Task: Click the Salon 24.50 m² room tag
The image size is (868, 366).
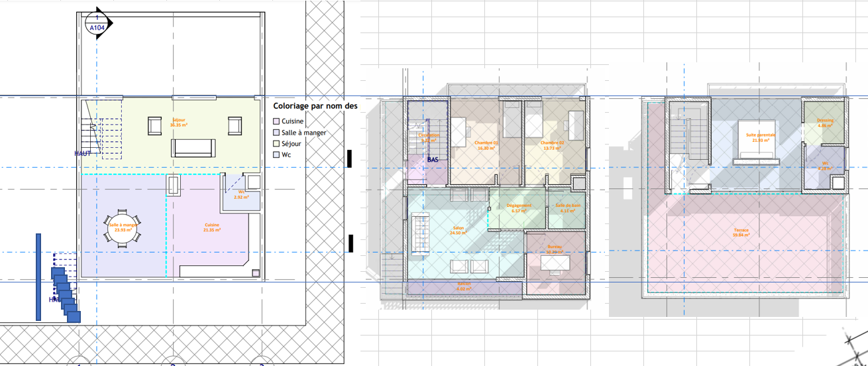Action: (459, 231)
